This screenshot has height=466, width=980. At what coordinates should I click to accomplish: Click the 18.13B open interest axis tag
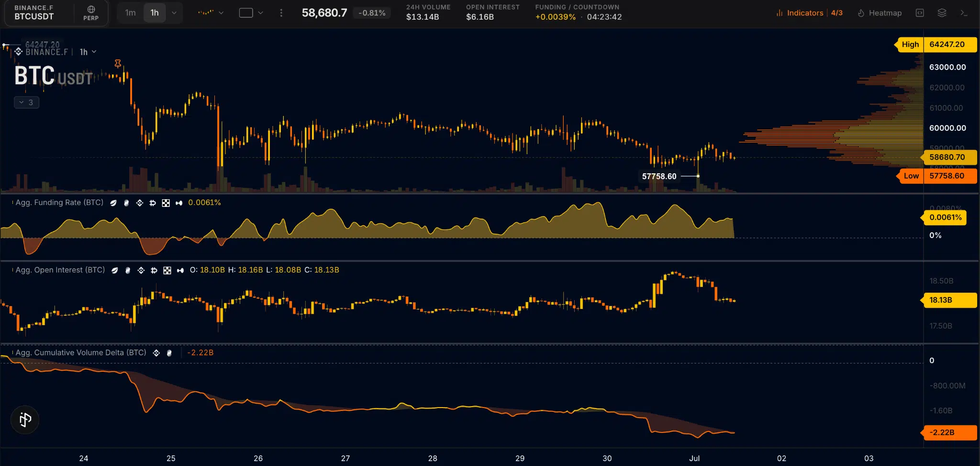click(948, 300)
